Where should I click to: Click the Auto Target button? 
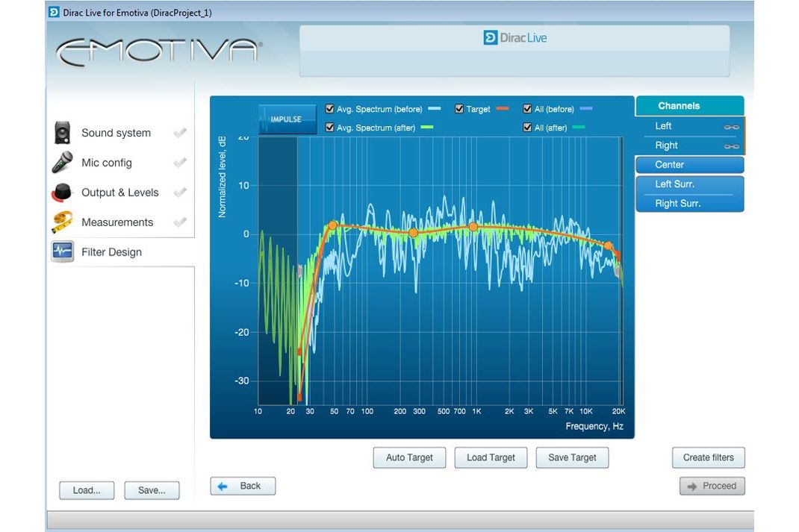pos(409,457)
